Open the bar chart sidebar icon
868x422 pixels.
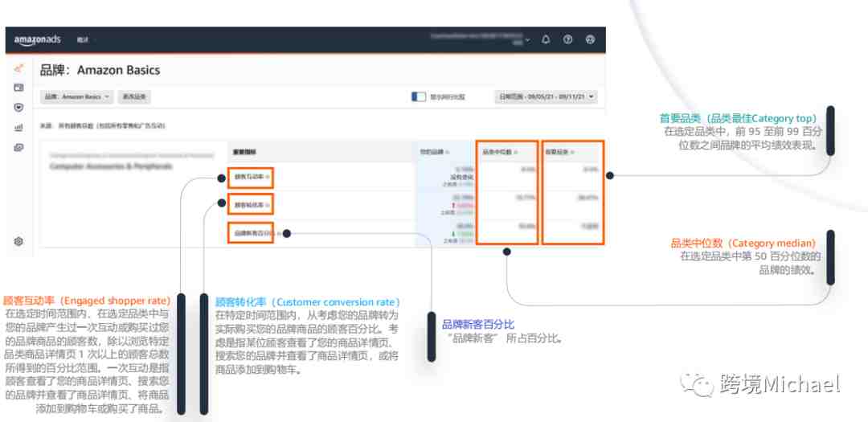[x=18, y=127]
